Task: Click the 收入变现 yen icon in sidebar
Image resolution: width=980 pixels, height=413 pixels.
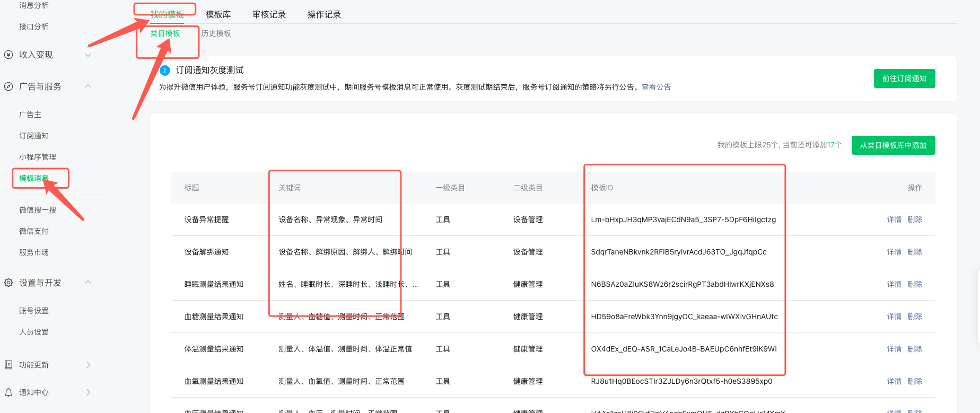Action: point(8,55)
